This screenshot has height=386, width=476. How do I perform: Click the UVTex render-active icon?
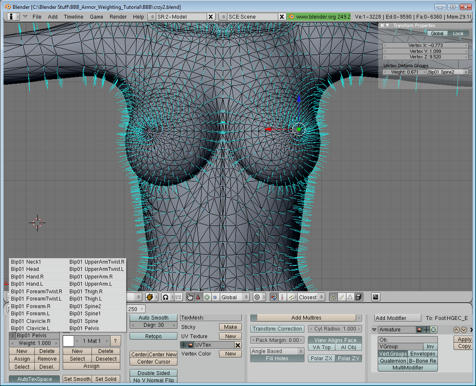point(191,345)
